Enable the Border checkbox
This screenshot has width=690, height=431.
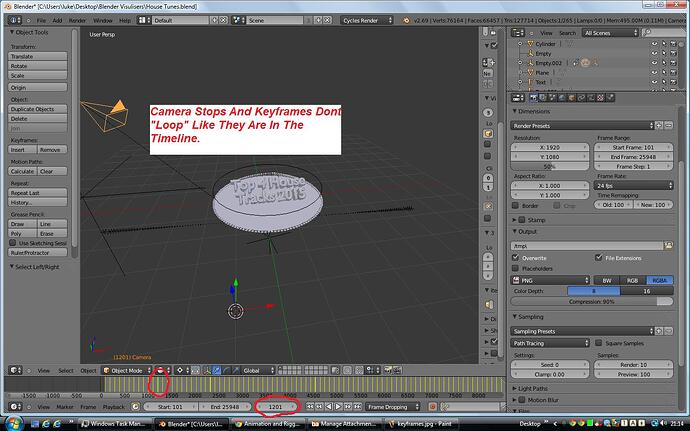click(x=515, y=206)
